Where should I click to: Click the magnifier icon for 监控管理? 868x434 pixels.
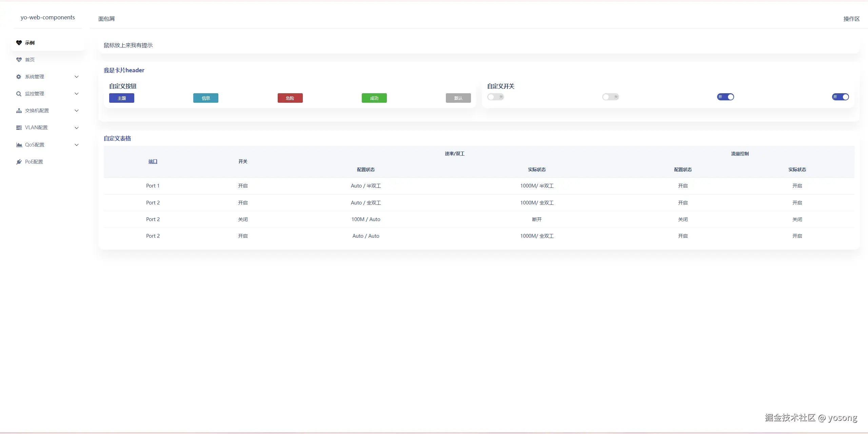(19, 94)
